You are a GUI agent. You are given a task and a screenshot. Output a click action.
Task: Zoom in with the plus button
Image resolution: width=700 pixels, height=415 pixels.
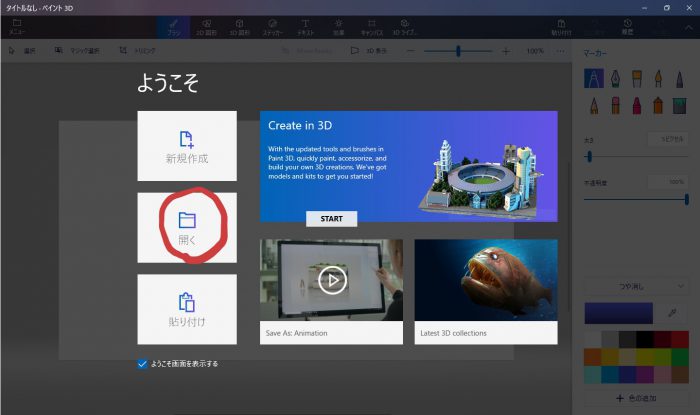point(505,51)
